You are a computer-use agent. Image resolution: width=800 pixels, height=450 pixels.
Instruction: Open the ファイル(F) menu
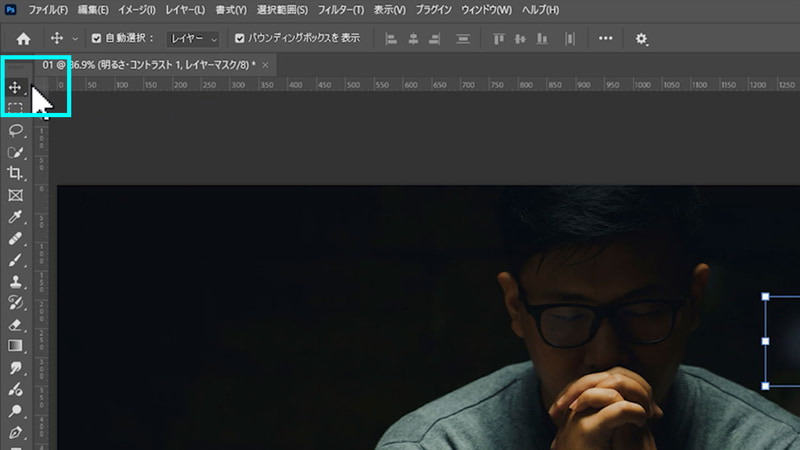[48, 10]
